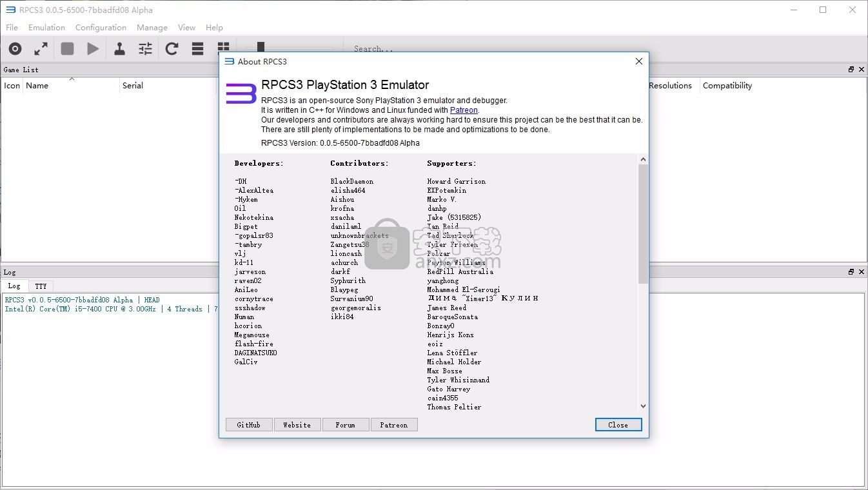Image resolution: width=868 pixels, height=490 pixels.
Task: Sort game list by Compatibility column
Action: (x=727, y=85)
